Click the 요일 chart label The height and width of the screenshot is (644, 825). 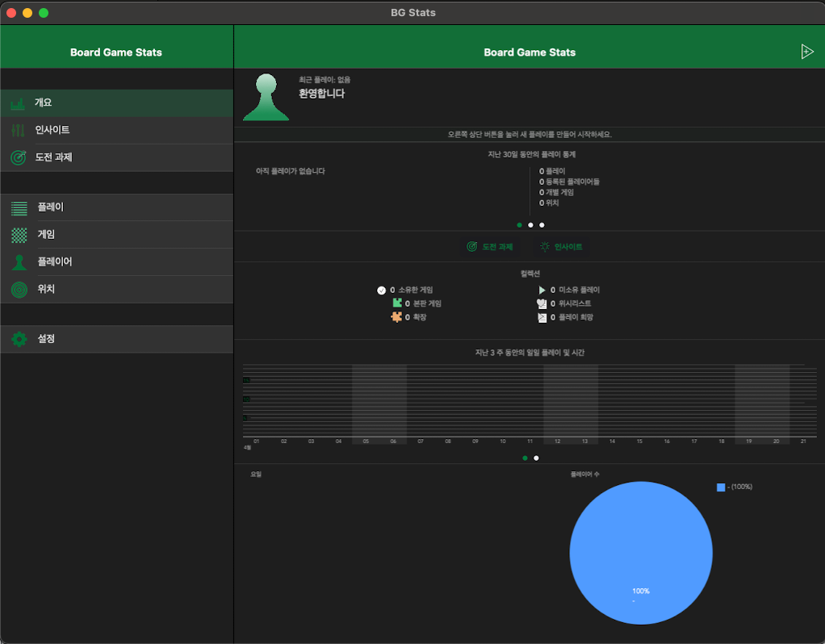coord(256,474)
